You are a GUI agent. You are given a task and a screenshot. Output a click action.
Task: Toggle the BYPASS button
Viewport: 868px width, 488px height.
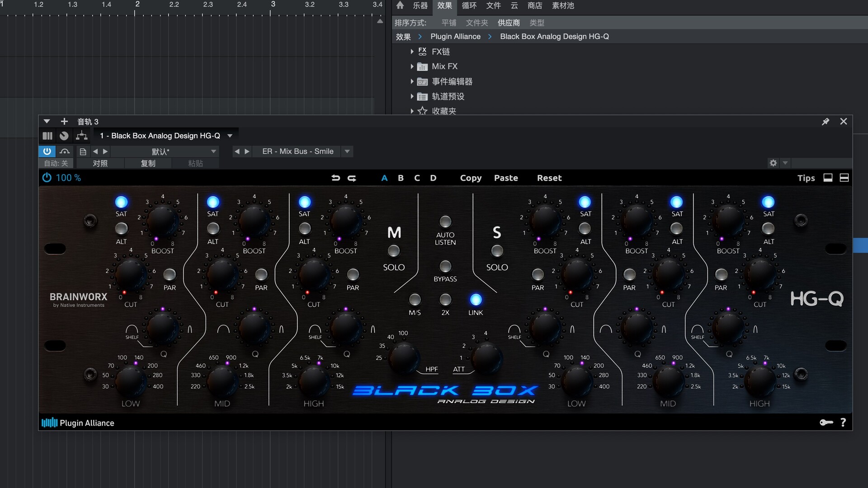point(445,266)
